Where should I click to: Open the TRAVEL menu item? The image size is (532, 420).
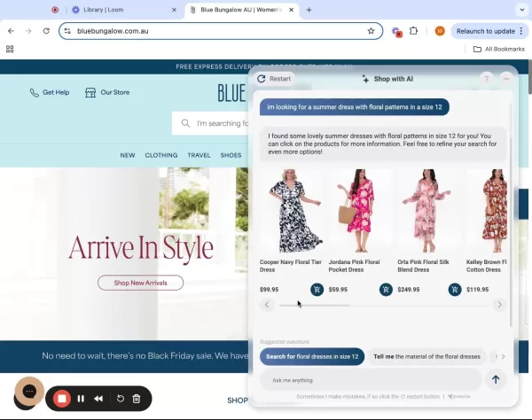click(199, 155)
